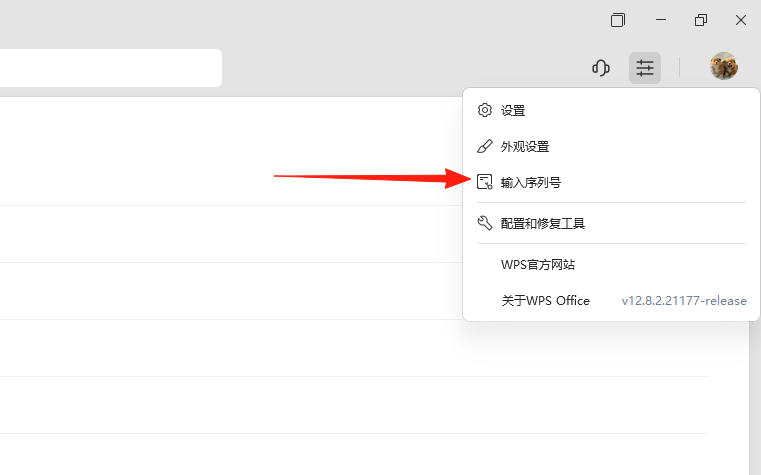Screen dimensions: 761x475
Task: Click the wrench icon beside 配置和修复工具
Action: point(484,223)
